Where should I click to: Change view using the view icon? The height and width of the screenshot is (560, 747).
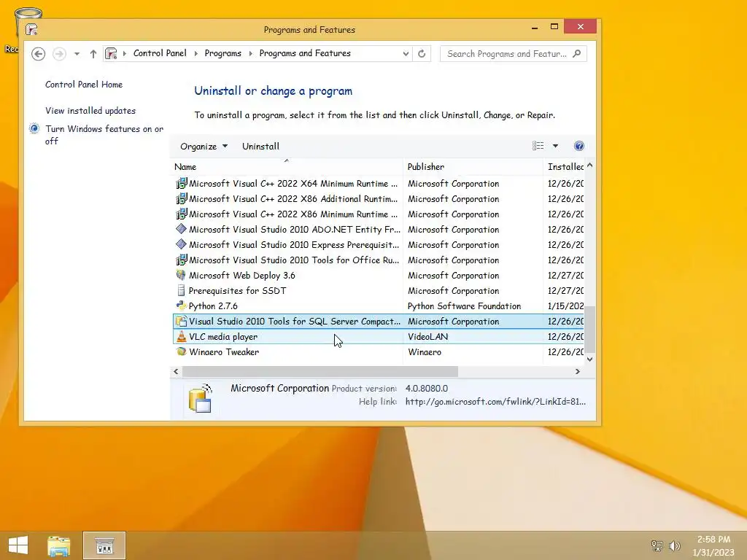[x=538, y=146]
